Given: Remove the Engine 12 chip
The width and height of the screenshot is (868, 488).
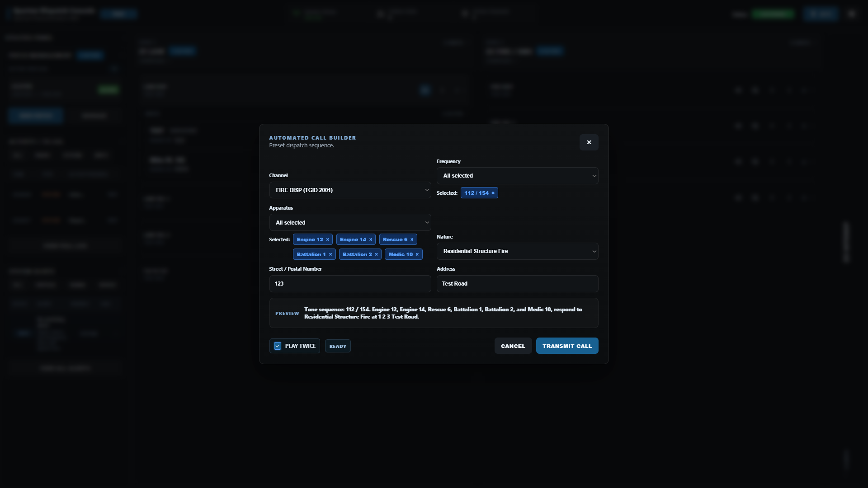Looking at the screenshot, I should tap(327, 239).
